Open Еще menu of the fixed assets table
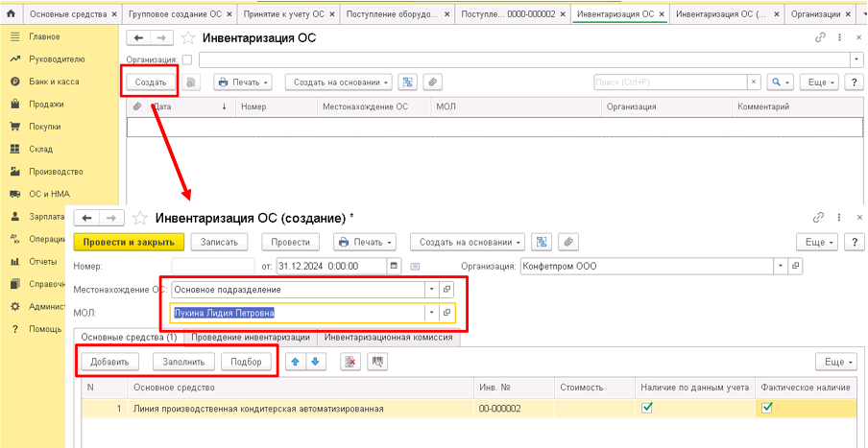This screenshot has width=868, height=448. (x=836, y=362)
